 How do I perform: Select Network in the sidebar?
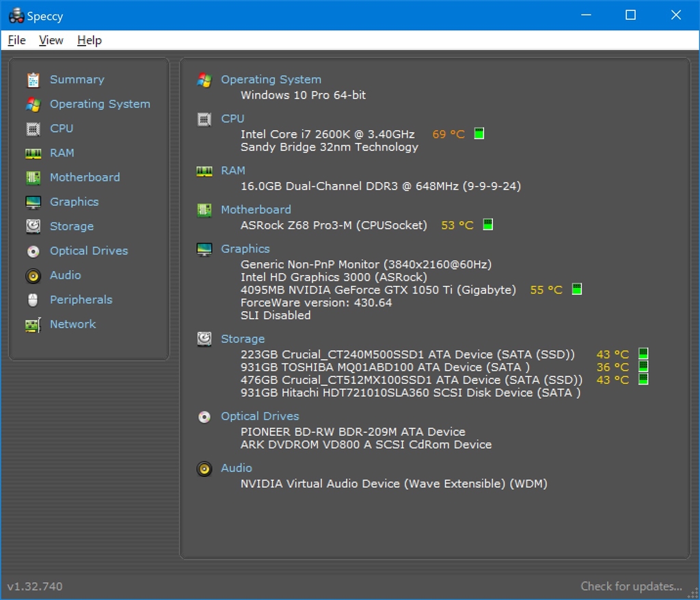click(x=72, y=324)
